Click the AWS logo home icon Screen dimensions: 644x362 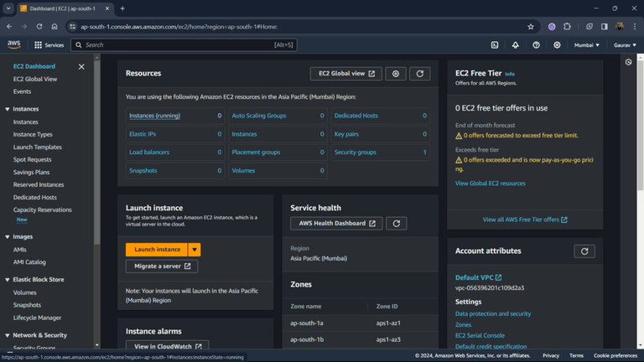[x=14, y=44]
